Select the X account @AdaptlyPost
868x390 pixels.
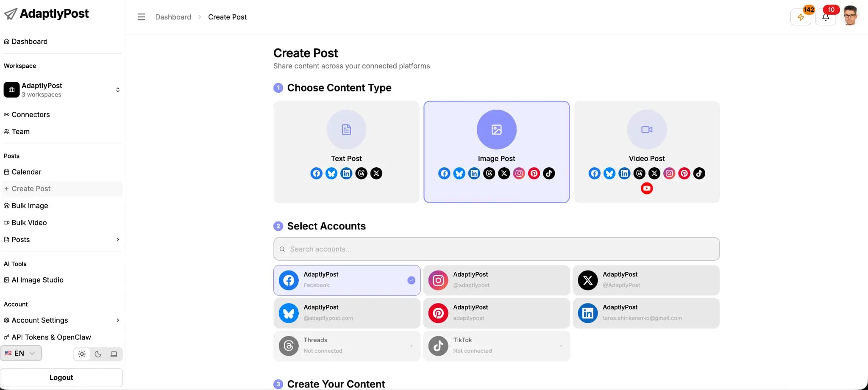point(646,280)
